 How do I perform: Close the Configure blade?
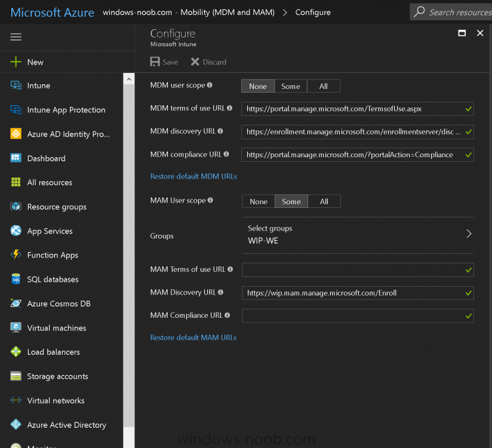coord(480,33)
